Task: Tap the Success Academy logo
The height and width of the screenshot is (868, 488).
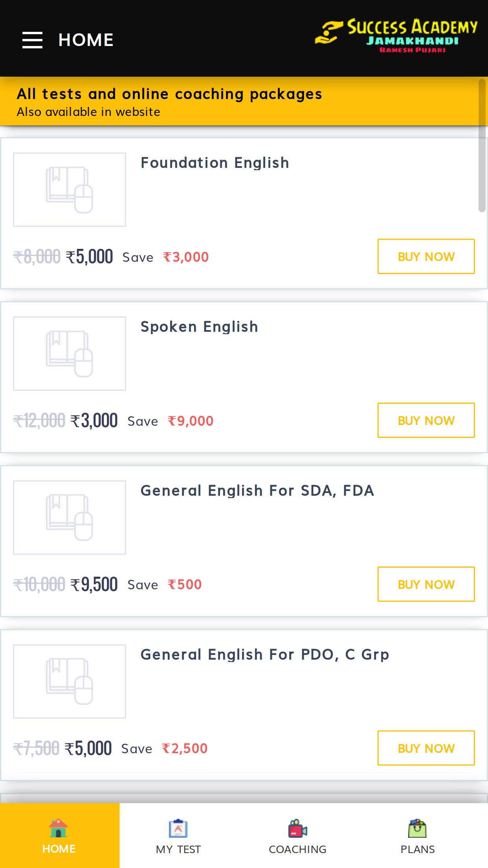Action: tap(396, 36)
